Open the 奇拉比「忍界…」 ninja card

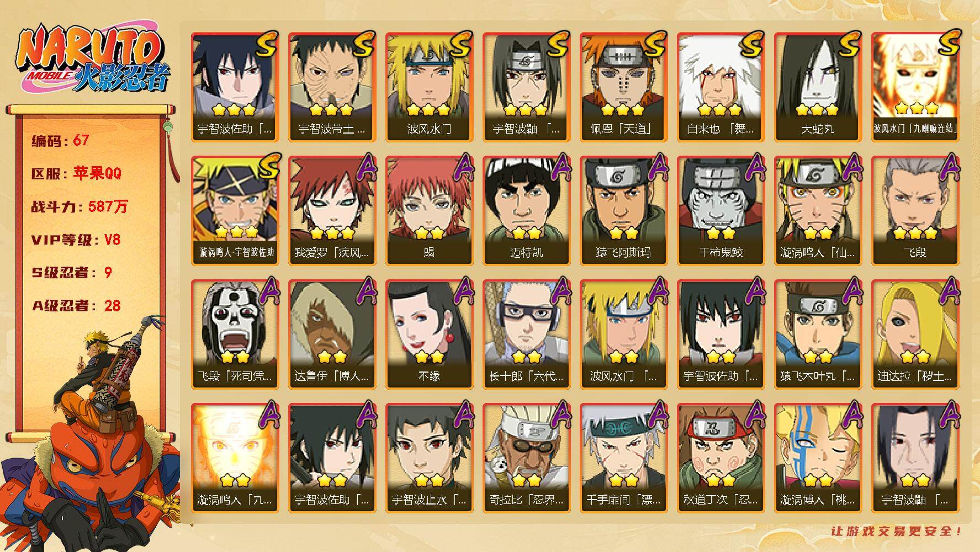(526, 458)
